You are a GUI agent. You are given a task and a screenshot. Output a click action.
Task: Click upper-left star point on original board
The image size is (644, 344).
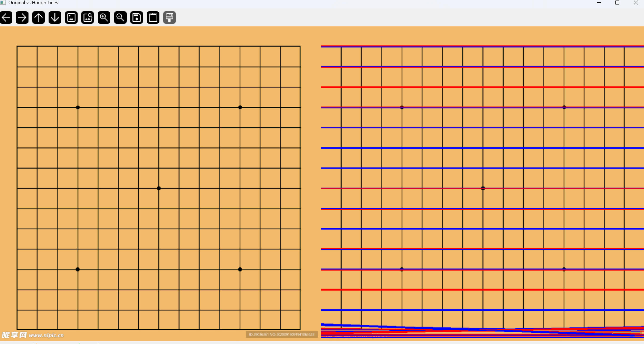point(78,107)
